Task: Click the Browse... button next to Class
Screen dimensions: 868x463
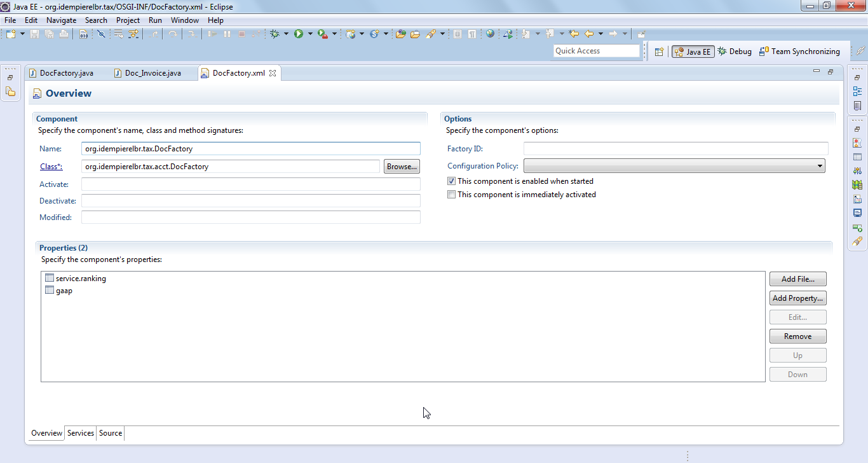Action: click(402, 167)
